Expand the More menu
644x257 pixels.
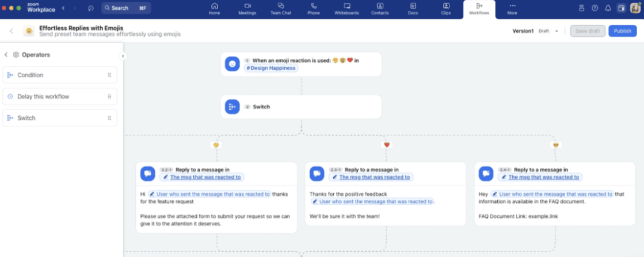click(512, 9)
